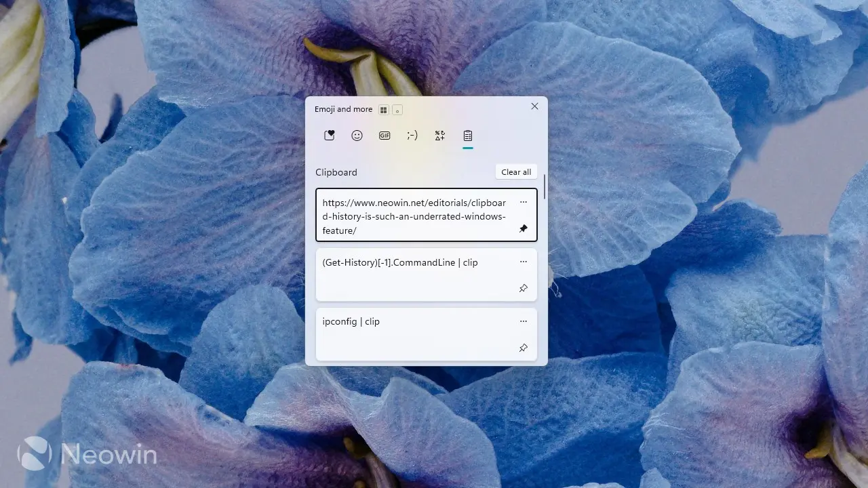This screenshot has width=868, height=488.
Task: Open more options for the neowin URL entry
Action: 523,202
